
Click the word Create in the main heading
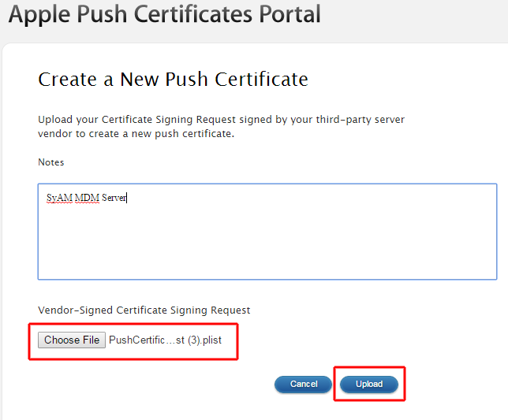click(x=66, y=79)
